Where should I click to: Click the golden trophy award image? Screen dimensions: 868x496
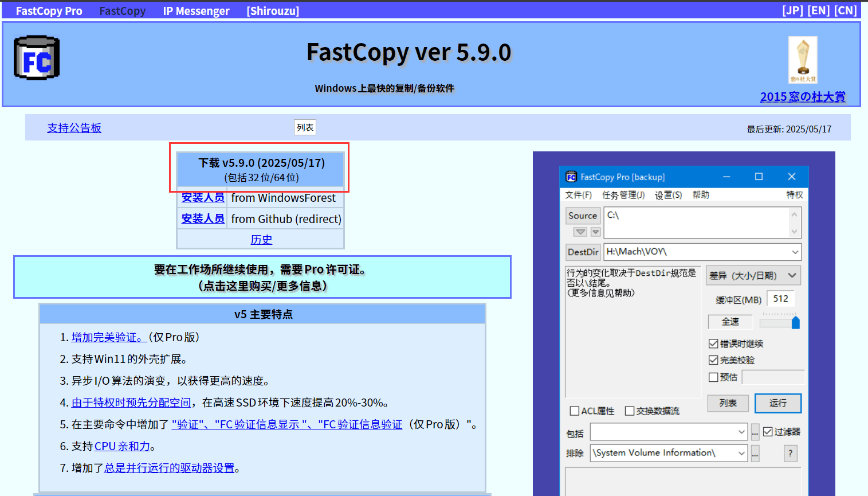coord(803,60)
